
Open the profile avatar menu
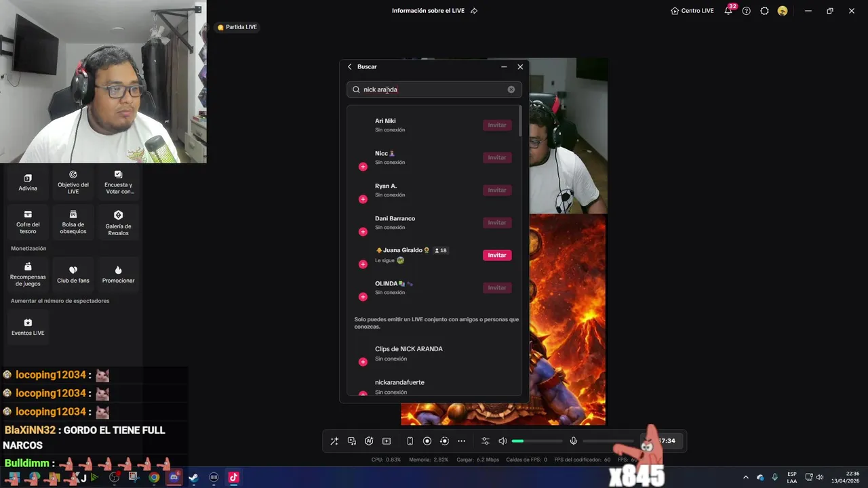point(783,11)
